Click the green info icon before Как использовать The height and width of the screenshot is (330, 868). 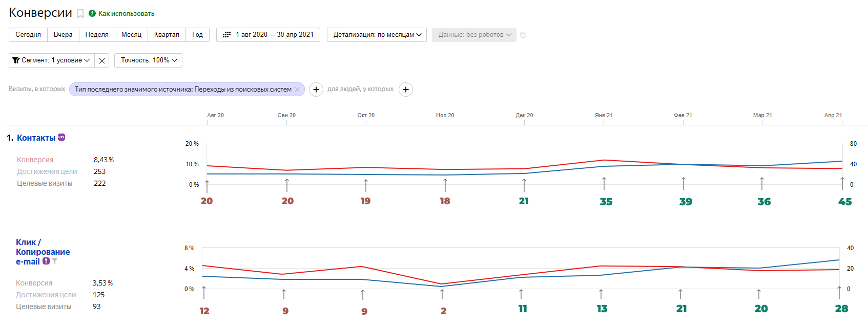pos(92,13)
